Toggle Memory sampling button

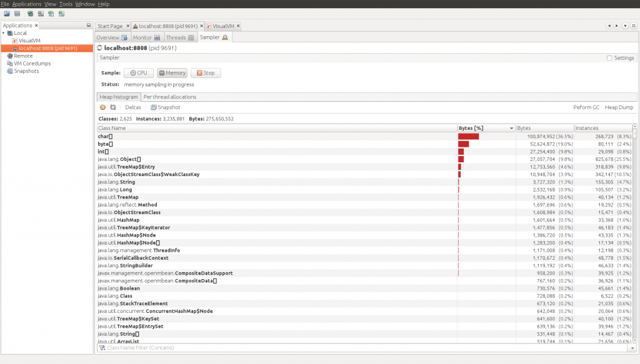click(172, 73)
